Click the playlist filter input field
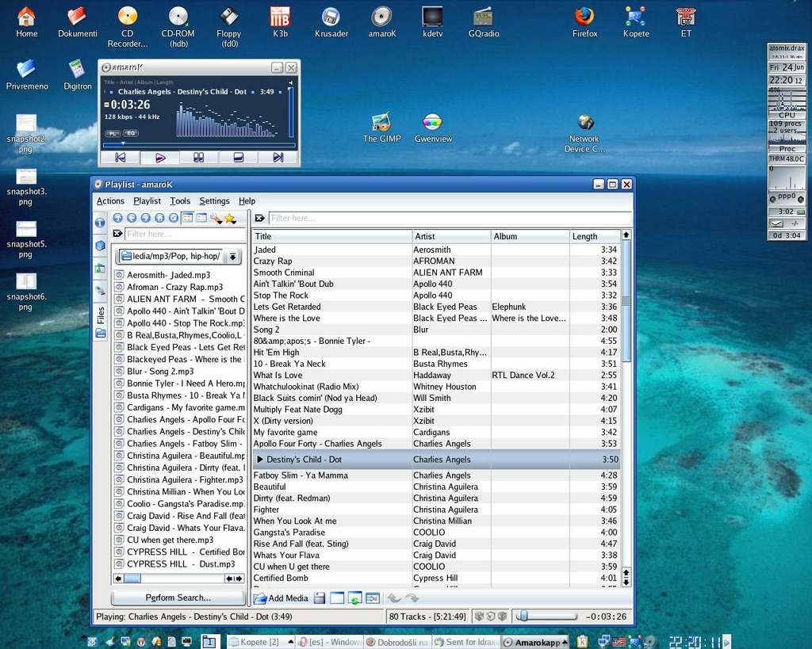Image resolution: width=812 pixels, height=649 pixels. point(450,218)
